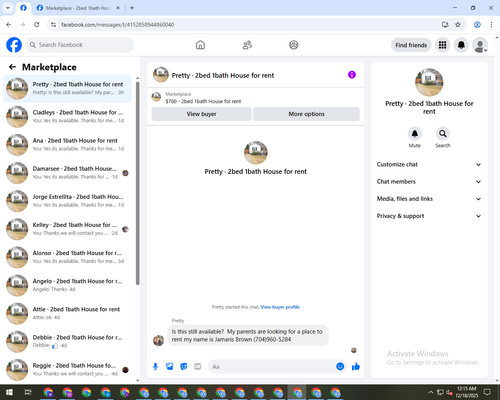This screenshot has width=500, height=400.
Task: Open the taskbar clock showing 12:15 AM
Action: 467,392
